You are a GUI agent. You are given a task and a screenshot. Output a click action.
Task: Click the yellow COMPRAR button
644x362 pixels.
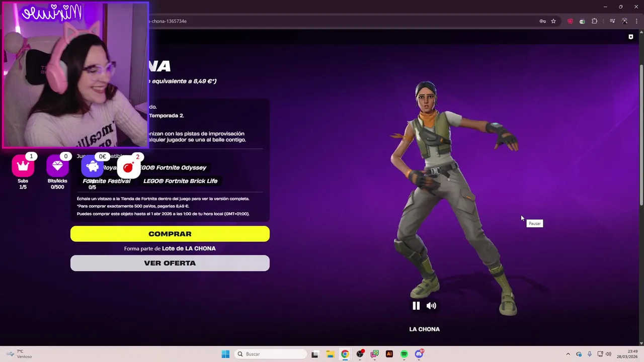coord(170,234)
